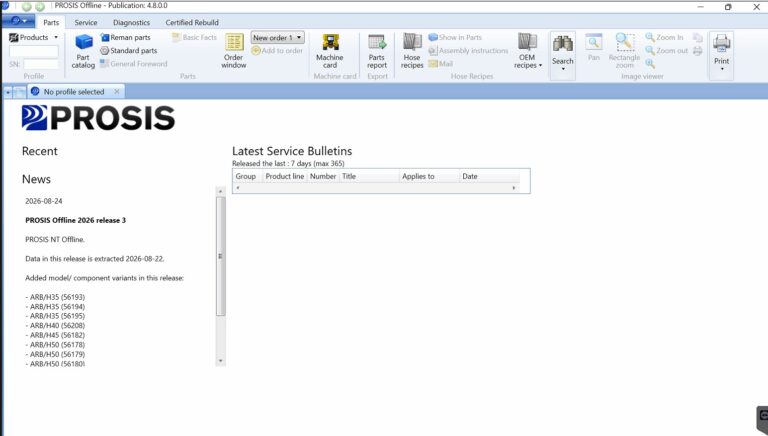Switch to the Certified Rebuild tab
The width and height of the screenshot is (768, 436).
pyautogui.click(x=192, y=23)
